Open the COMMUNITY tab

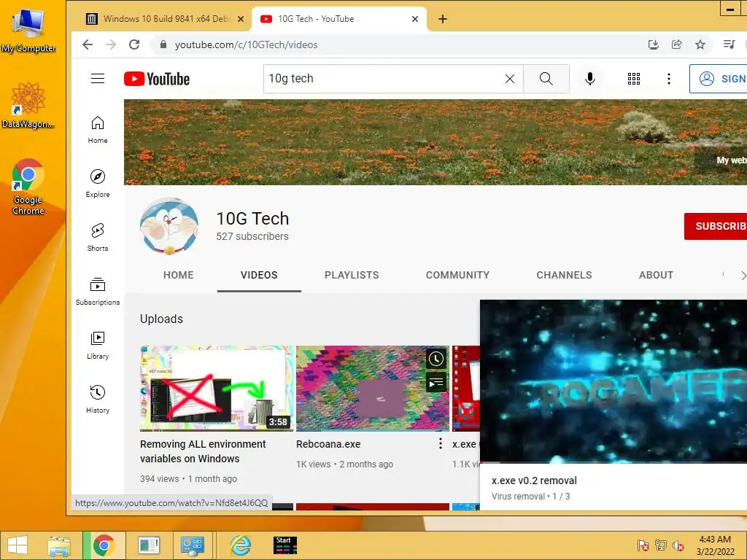click(458, 275)
